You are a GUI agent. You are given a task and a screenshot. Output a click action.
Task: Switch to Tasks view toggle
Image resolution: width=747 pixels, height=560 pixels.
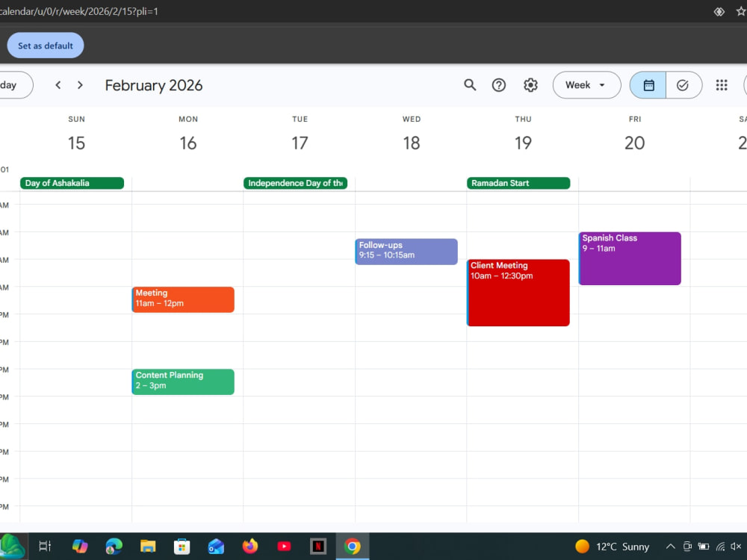click(684, 85)
